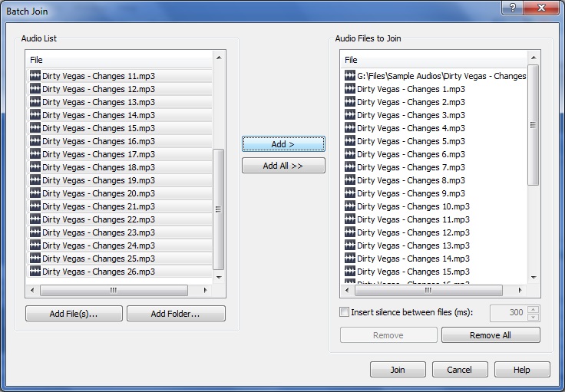Click the Add All >> button
The height and width of the screenshot is (392, 565).
(x=283, y=166)
